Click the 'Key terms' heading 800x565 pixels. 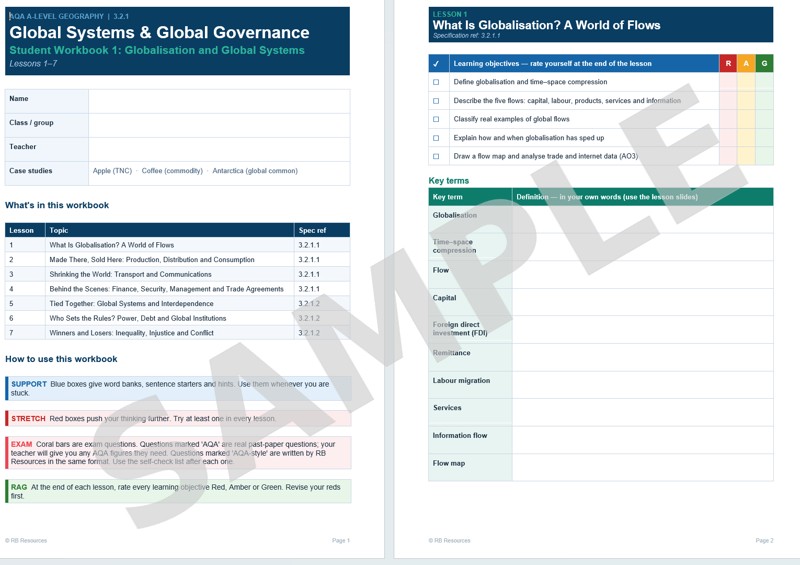448,181
